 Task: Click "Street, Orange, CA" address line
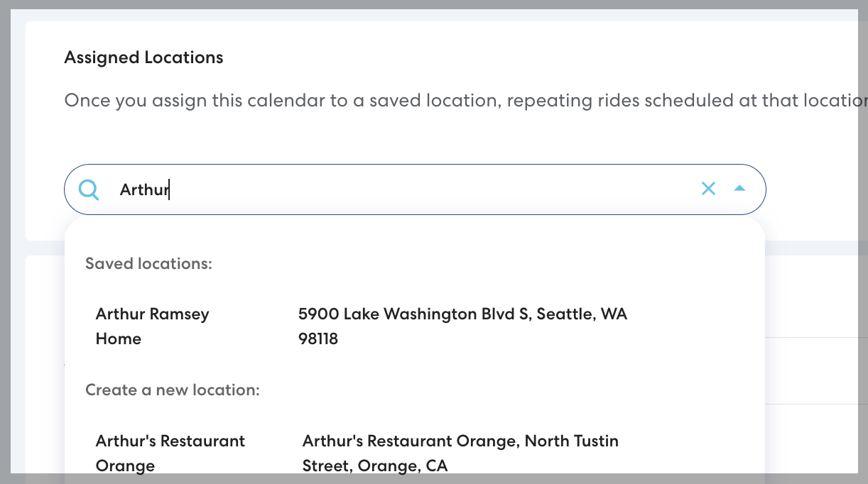[375, 466]
